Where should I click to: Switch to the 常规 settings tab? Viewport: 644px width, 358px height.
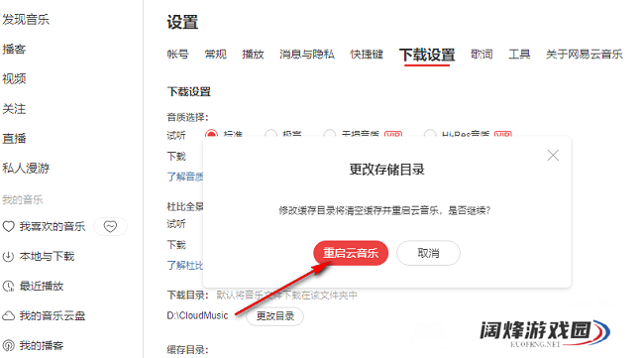pos(216,55)
